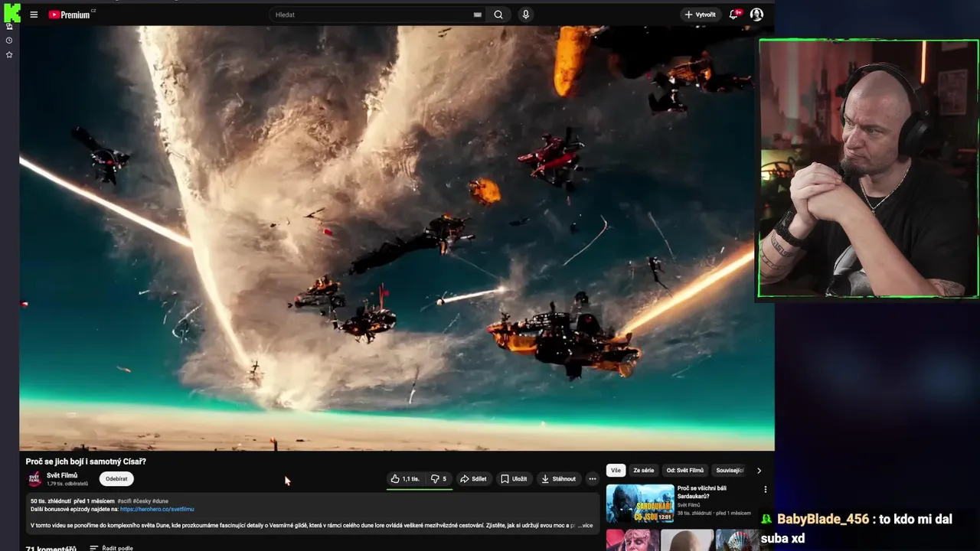The width and height of the screenshot is (980, 551).
Task: Share video with Sdílet button
Action: 473,479
